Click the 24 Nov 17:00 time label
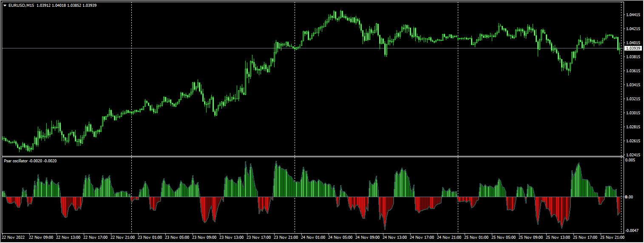 click(422, 237)
